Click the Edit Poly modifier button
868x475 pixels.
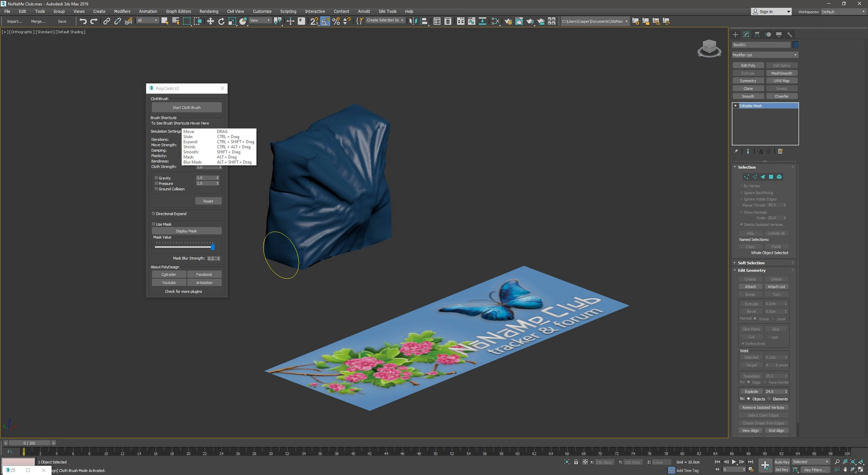click(748, 65)
